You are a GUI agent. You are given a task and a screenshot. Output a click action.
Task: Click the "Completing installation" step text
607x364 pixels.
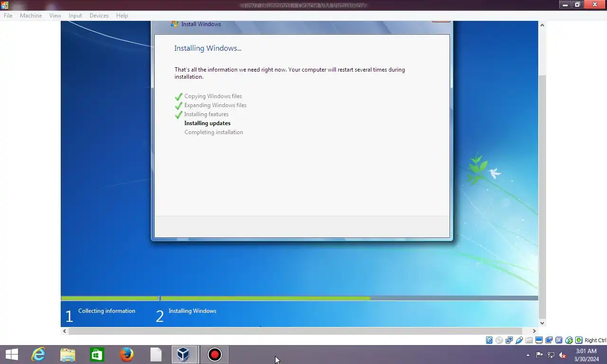[x=214, y=132]
